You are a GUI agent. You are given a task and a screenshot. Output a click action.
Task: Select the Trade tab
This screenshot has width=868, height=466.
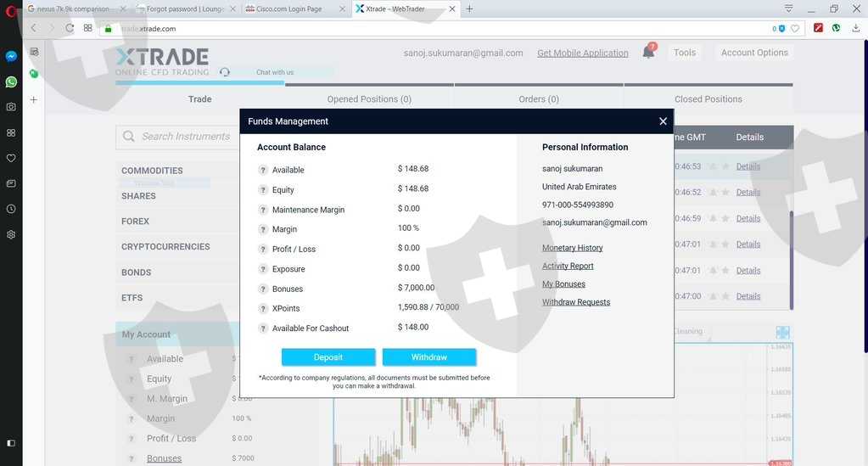(x=200, y=99)
